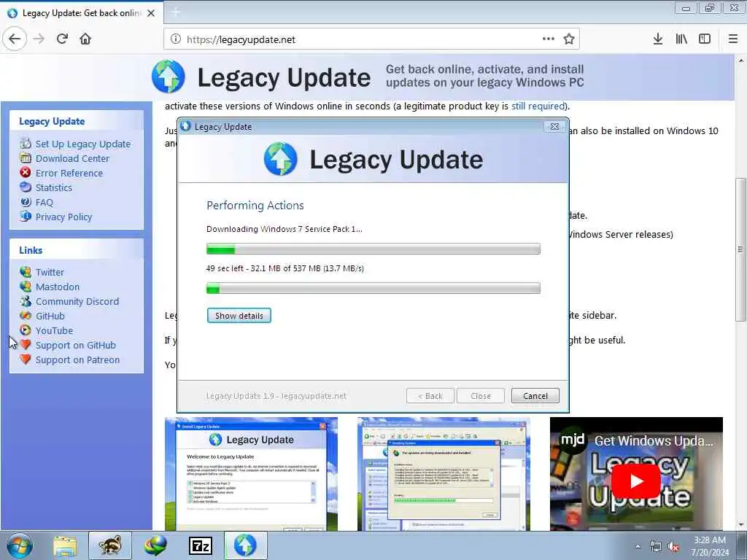Go back using browser back arrow
The width and height of the screenshot is (747, 560).
pyautogui.click(x=15, y=39)
